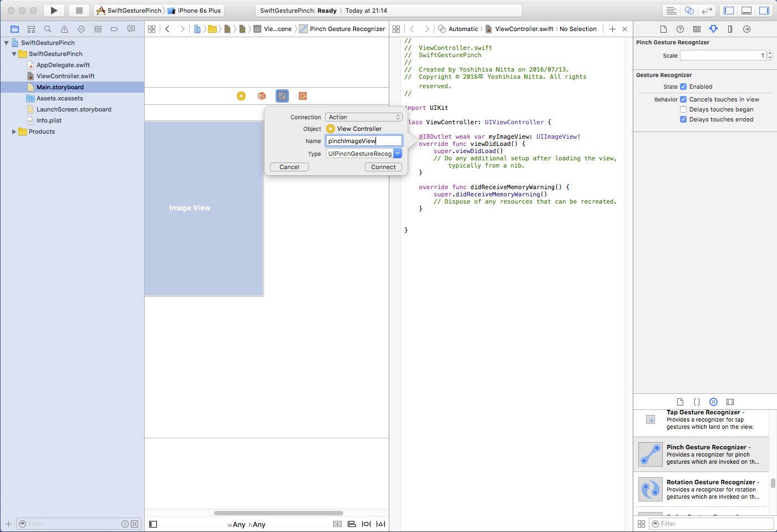Expand the Products folder
Image resolution: width=777 pixels, height=532 pixels.
point(14,131)
